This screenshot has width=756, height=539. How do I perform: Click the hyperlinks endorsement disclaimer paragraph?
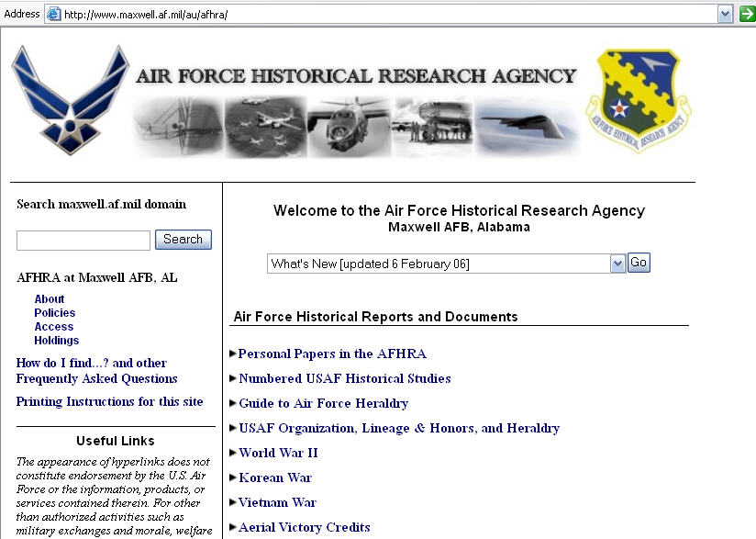click(114, 497)
